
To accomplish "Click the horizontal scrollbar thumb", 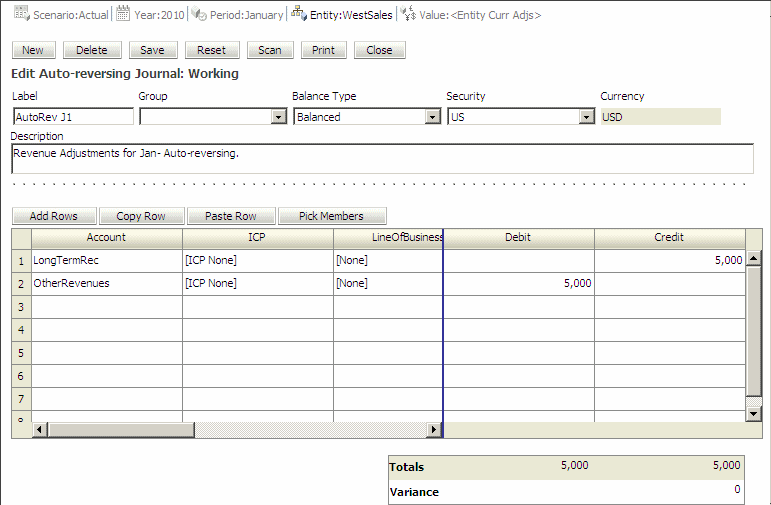I will coord(121,430).
